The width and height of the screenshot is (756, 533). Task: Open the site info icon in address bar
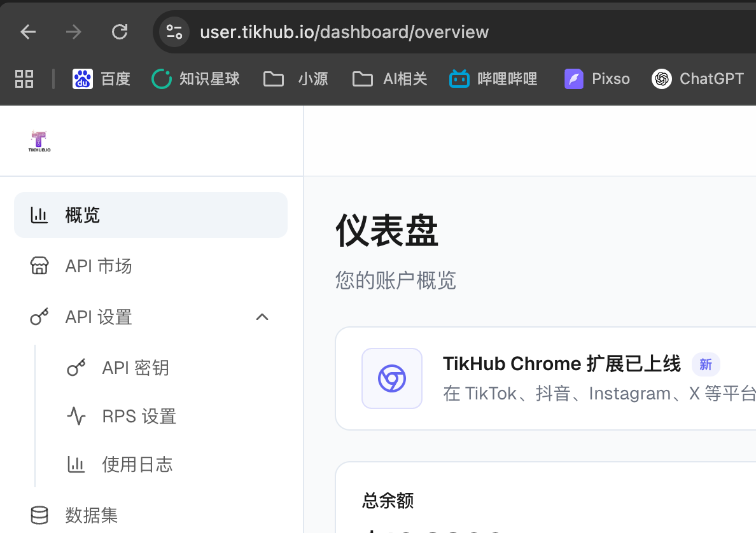click(174, 32)
